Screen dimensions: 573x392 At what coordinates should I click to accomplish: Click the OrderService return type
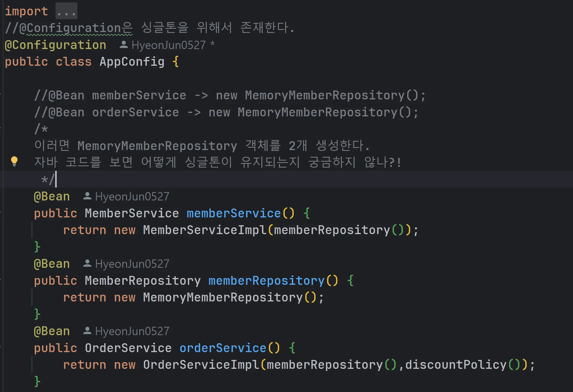pos(128,348)
